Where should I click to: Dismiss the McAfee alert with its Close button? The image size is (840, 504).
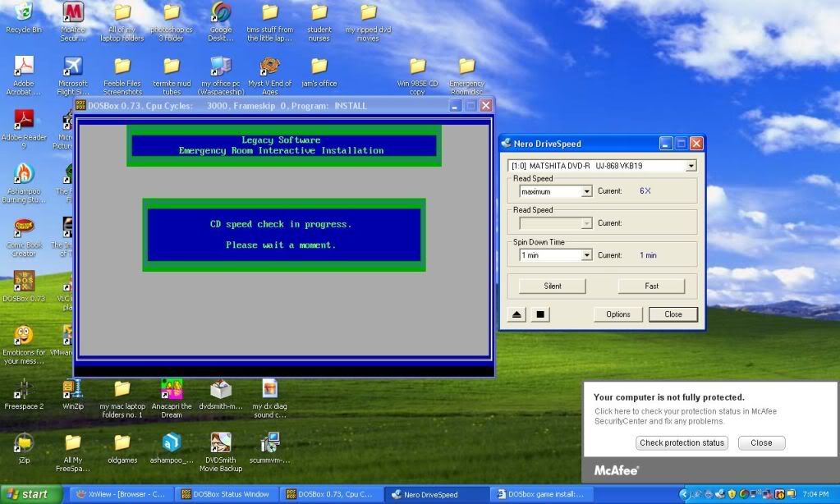pos(761,443)
